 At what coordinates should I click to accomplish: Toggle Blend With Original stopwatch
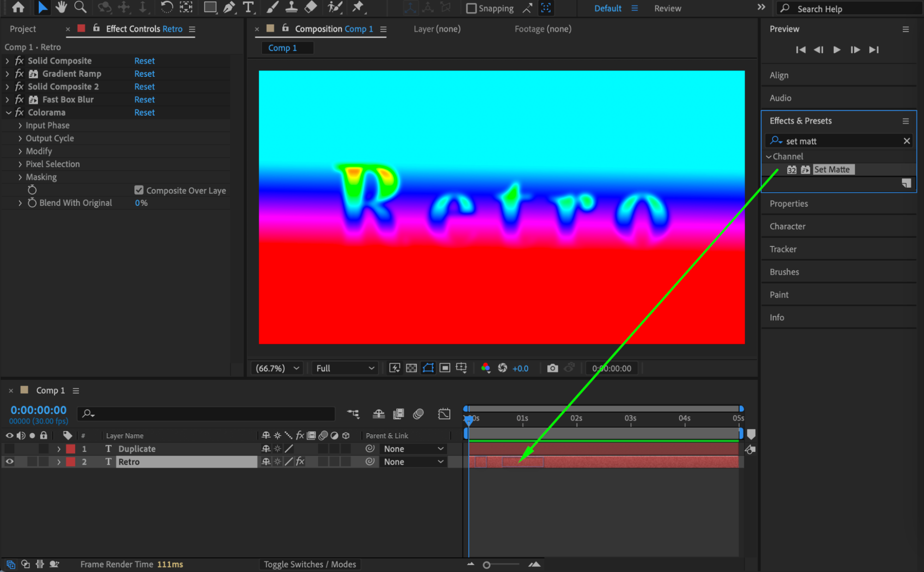[x=32, y=203]
